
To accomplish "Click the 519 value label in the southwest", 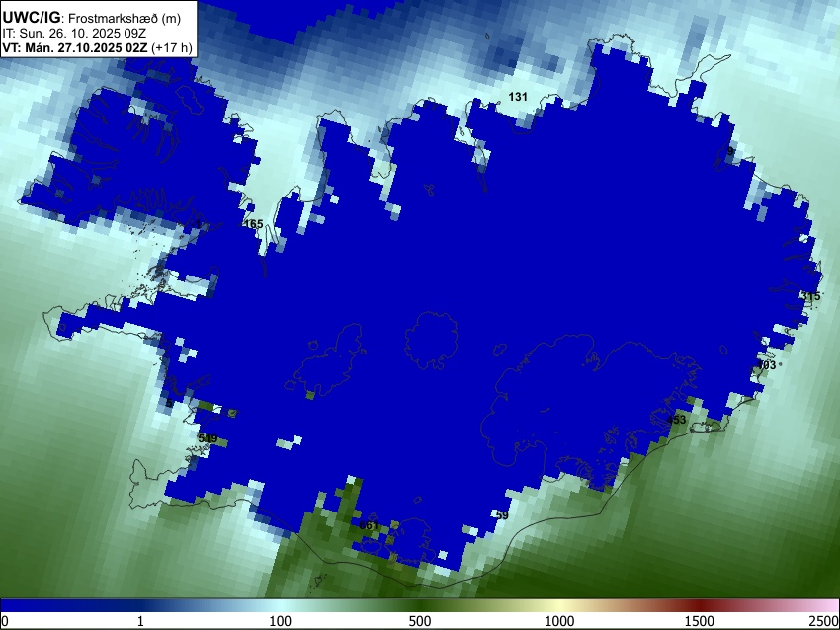I will (208, 438).
